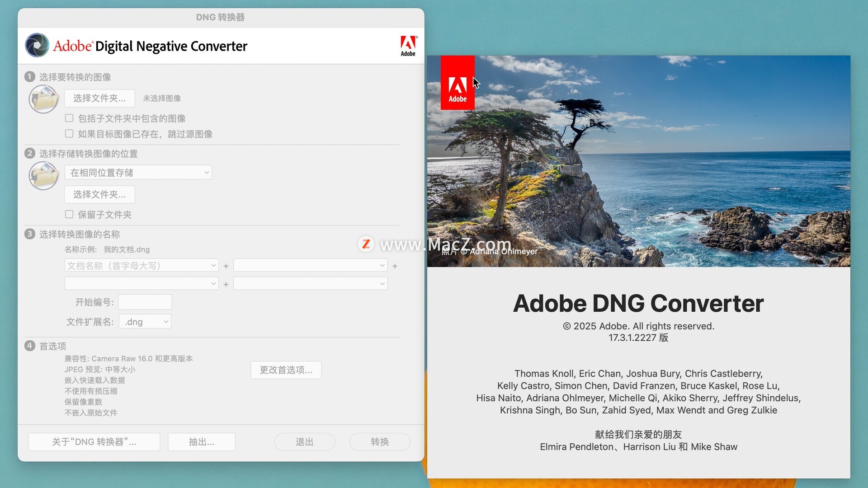Click the 未选择图像 status text

pyautogui.click(x=162, y=98)
